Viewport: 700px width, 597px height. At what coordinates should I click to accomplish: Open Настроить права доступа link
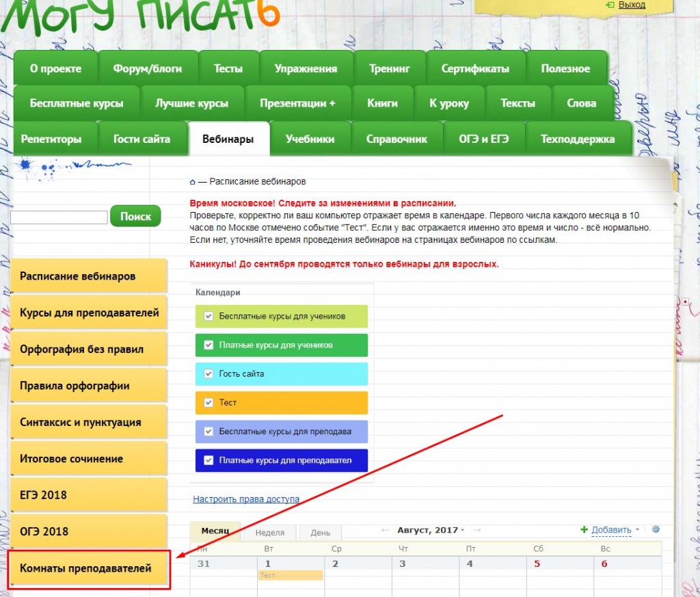tap(246, 499)
